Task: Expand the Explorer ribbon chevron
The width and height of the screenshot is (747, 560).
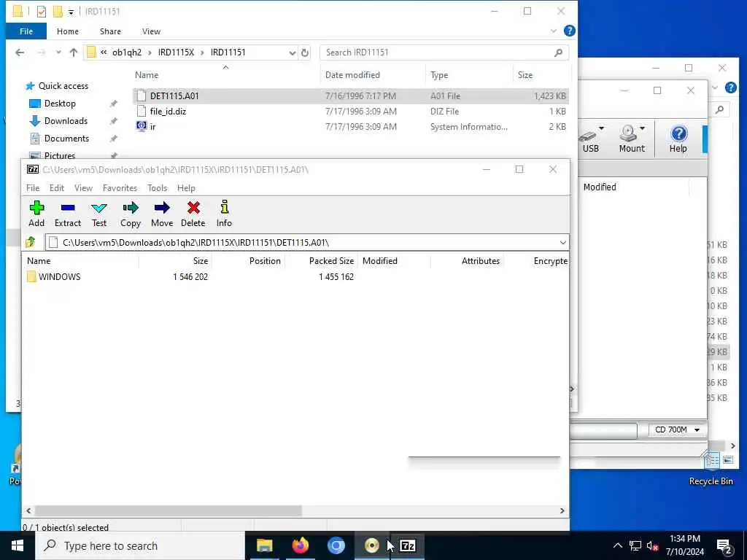Action: [x=553, y=31]
